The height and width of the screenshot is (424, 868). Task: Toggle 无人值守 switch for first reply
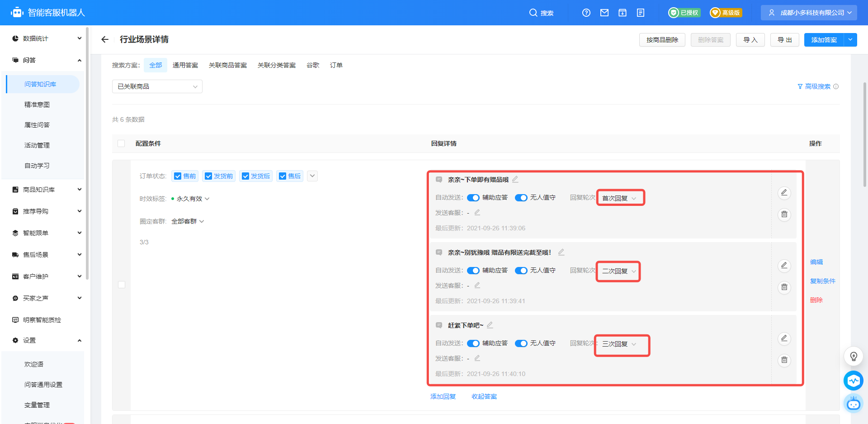(521, 198)
